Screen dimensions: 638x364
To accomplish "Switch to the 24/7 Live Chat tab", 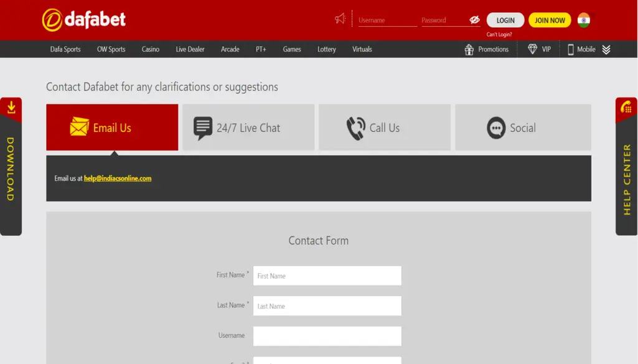I will pos(248,128).
